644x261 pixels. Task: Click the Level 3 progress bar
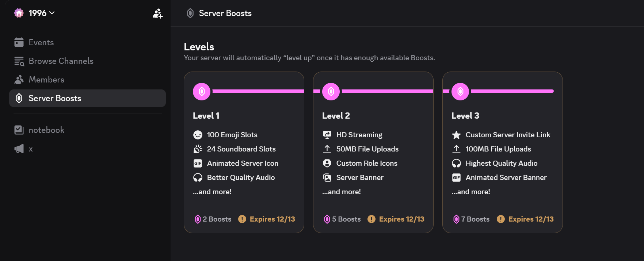[x=512, y=91]
